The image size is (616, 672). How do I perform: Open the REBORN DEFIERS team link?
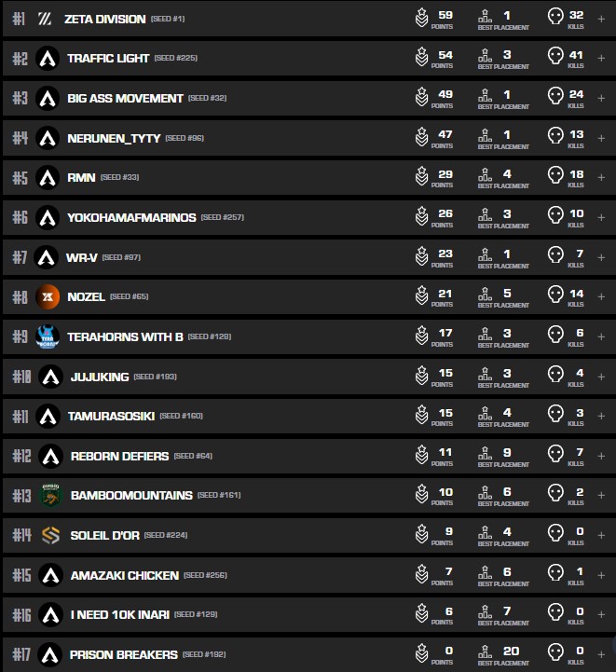click(119, 456)
